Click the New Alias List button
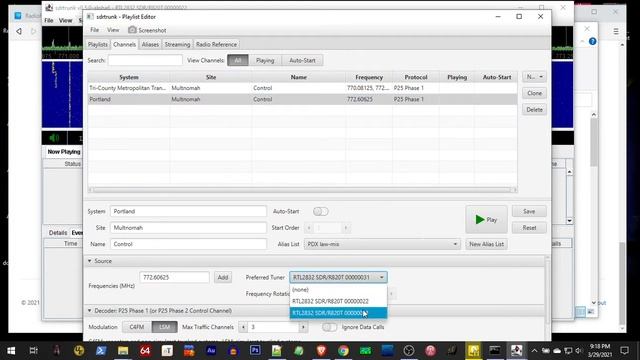Screen dimensions: 640x360 tap(486, 244)
